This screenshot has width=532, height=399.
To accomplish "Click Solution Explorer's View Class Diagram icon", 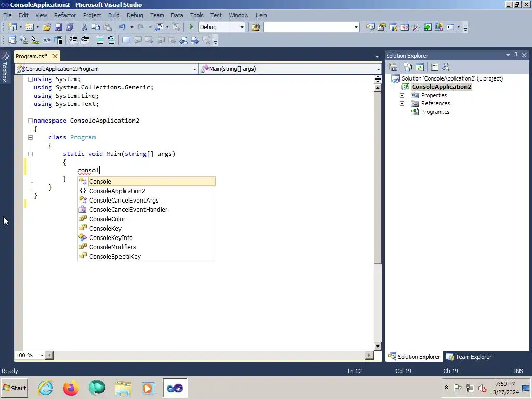I will (x=446, y=67).
